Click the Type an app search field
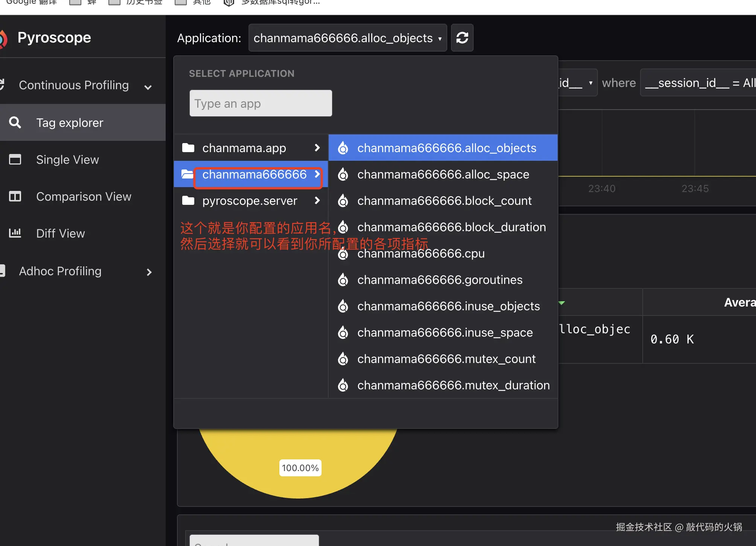Viewport: 756px width, 546px height. pos(261,103)
